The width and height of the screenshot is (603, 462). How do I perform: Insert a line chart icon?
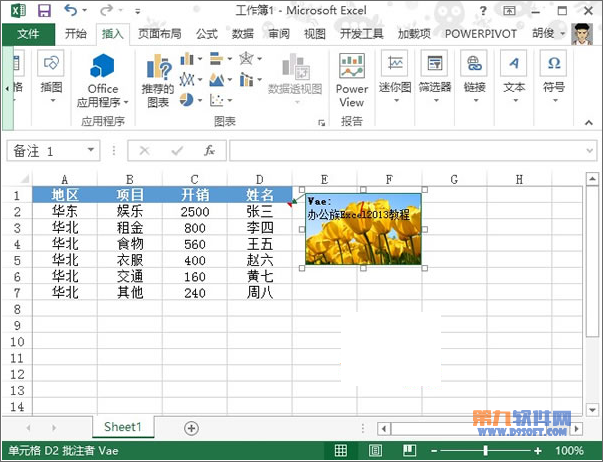[x=187, y=80]
